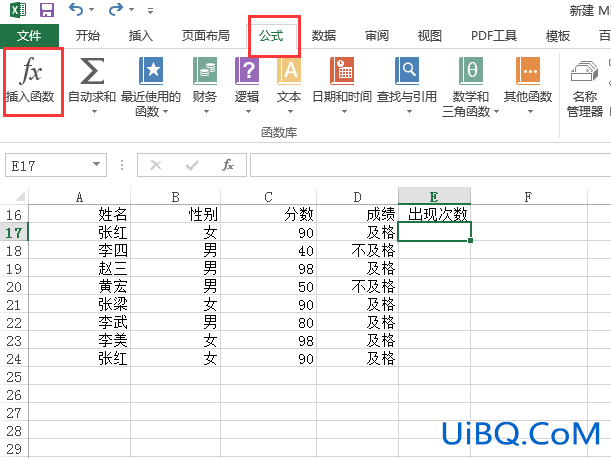This screenshot has width=611, height=458.
Task: Click the active cell E17
Action: [x=434, y=232]
